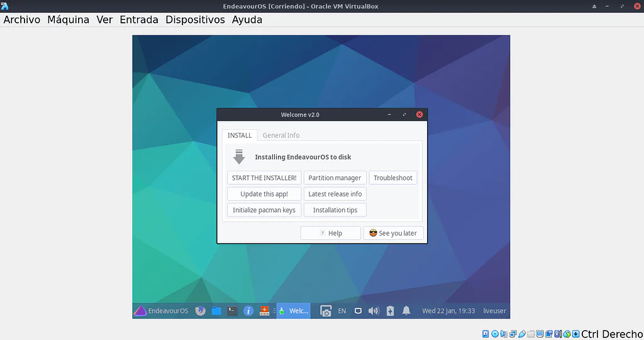Click the VirtualBox USB devices indicator
The width and height of the screenshot is (644, 340).
522,334
